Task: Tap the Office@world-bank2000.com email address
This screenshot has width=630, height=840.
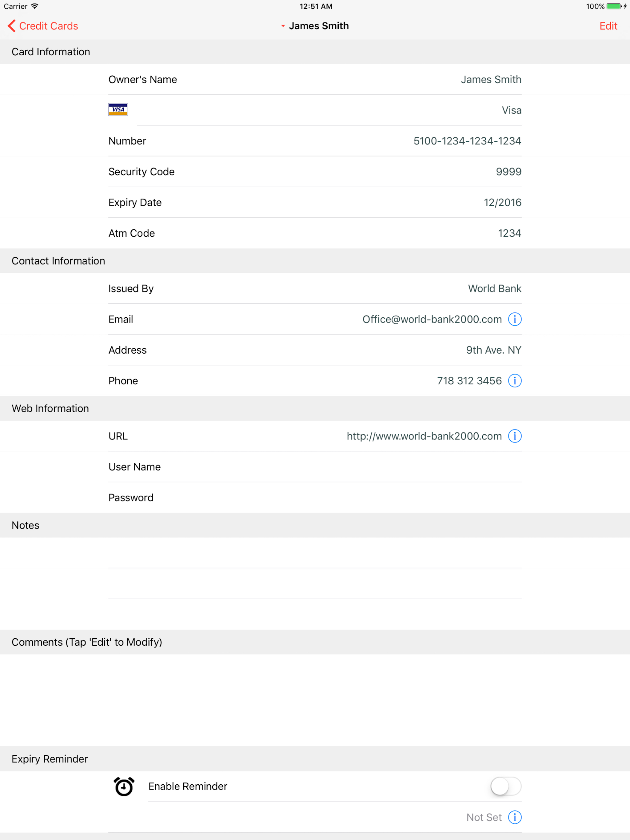Action: (x=432, y=319)
